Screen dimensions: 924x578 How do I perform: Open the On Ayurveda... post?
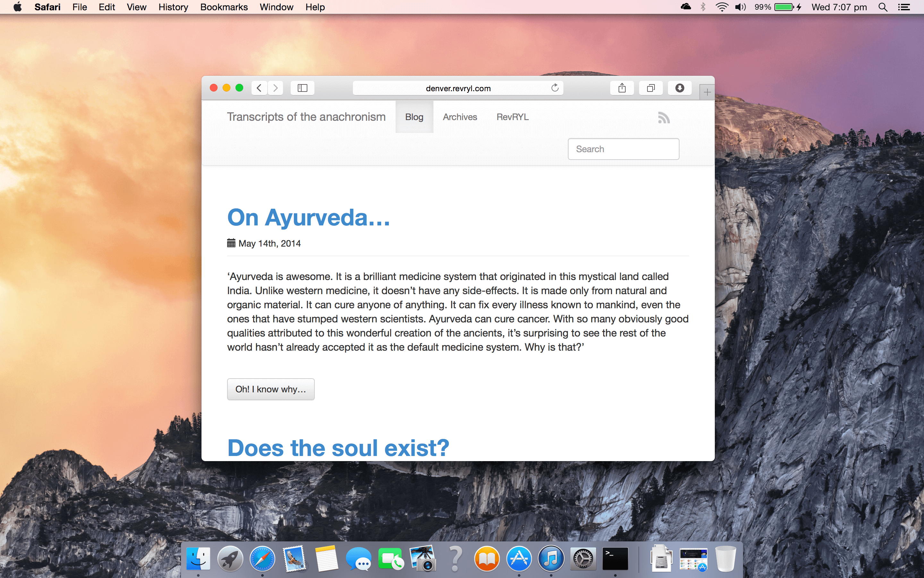[x=309, y=217]
